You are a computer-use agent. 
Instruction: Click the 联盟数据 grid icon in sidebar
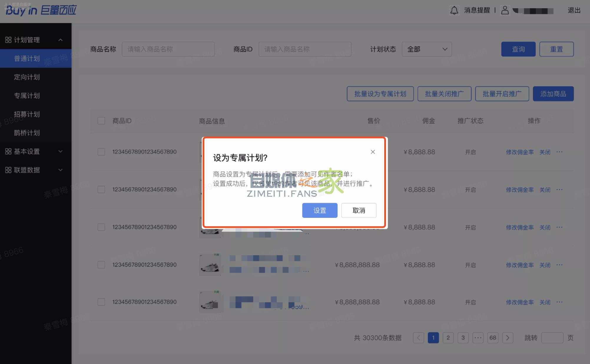point(8,170)
